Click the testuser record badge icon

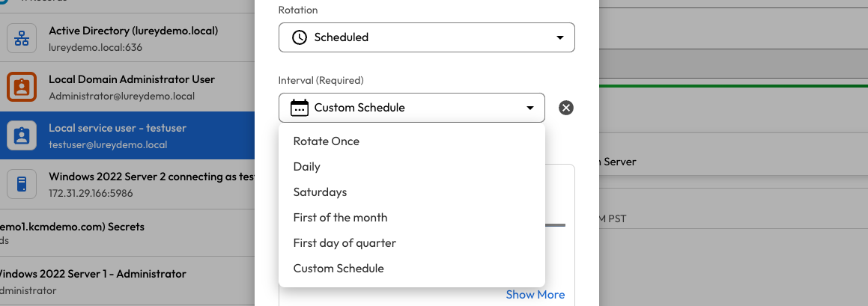(22, 135)
